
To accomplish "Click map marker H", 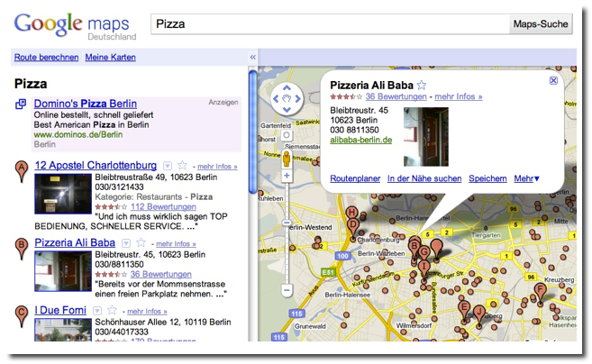I will click(x=352, y=213).
